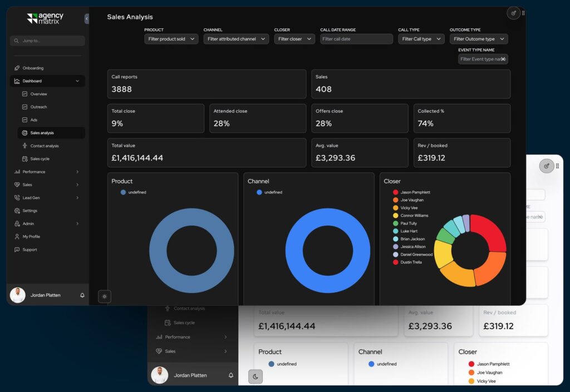Click the Onboarding rocket icon in sidebar
Image resolution: width=570 pixels, height=392 pixels.
[17, 68]
